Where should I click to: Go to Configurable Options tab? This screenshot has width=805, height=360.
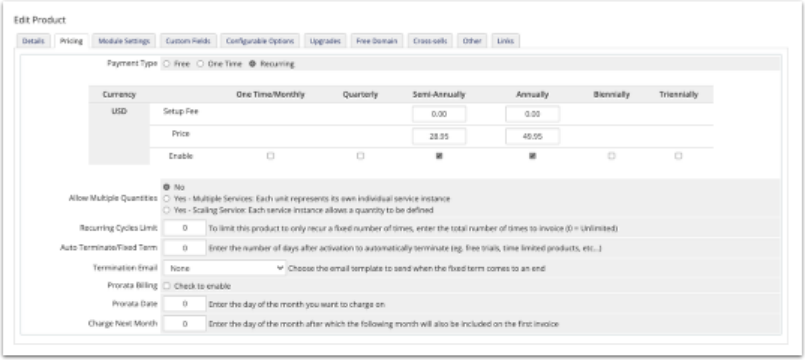tap(260, 41)
